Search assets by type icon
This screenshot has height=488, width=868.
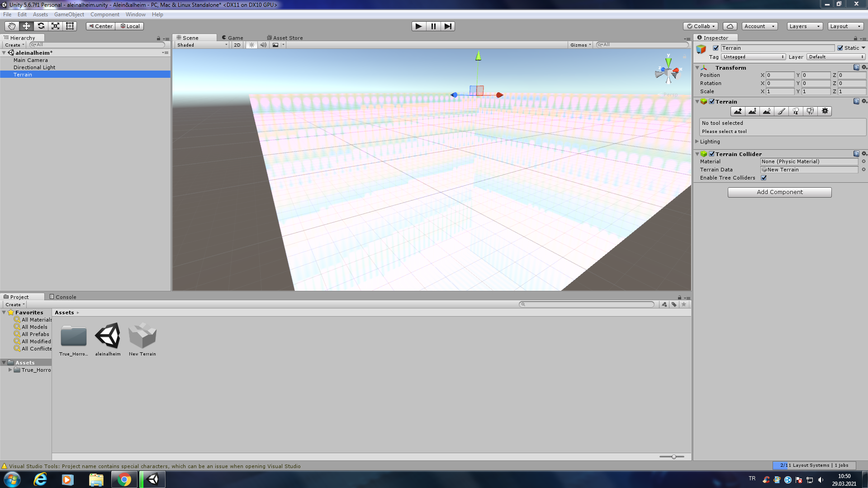(x=664, y=304)
